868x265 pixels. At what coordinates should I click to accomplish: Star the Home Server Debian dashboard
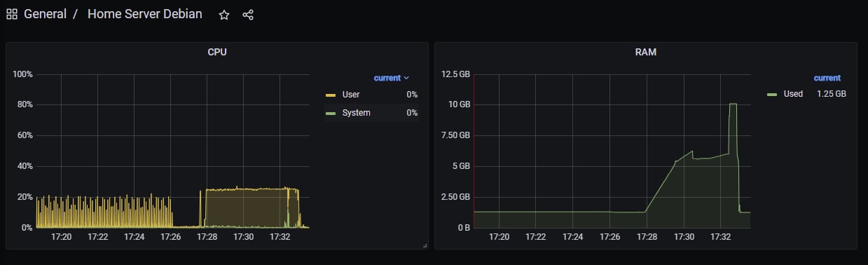coord(224,15)
